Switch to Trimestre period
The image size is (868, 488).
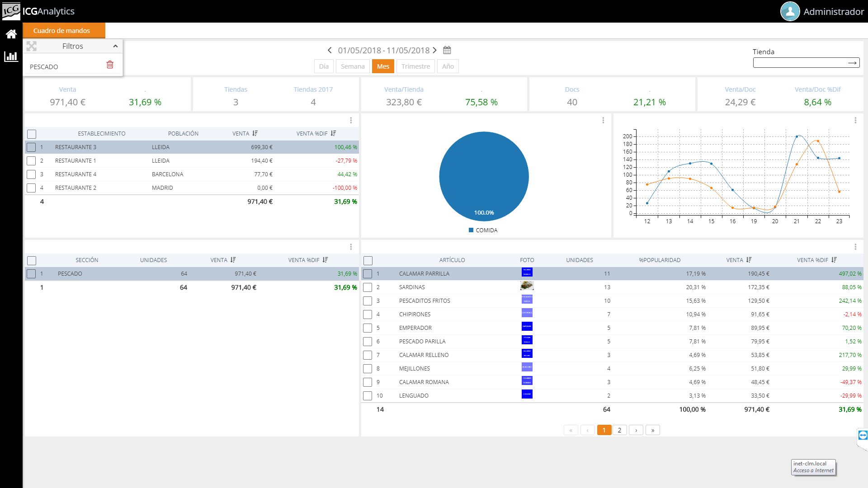pyautogui.click(x=415, y=66)
